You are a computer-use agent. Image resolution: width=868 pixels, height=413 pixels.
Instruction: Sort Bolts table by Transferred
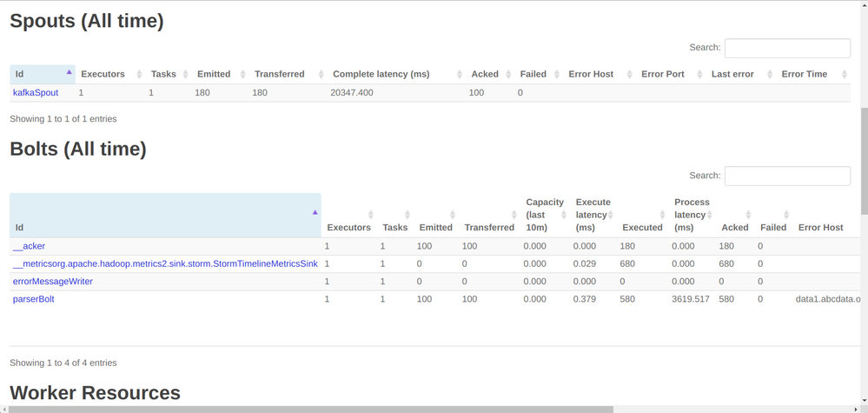point(489,216)
